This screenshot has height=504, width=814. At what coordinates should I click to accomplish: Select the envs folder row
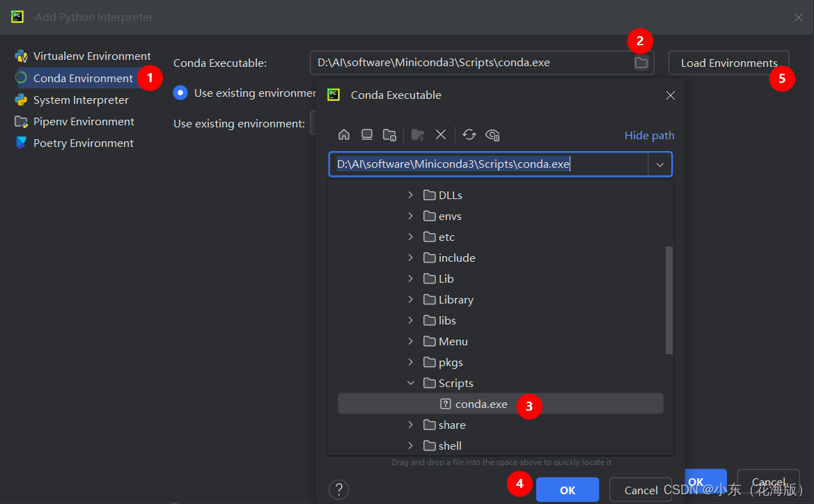coord(500,216)
